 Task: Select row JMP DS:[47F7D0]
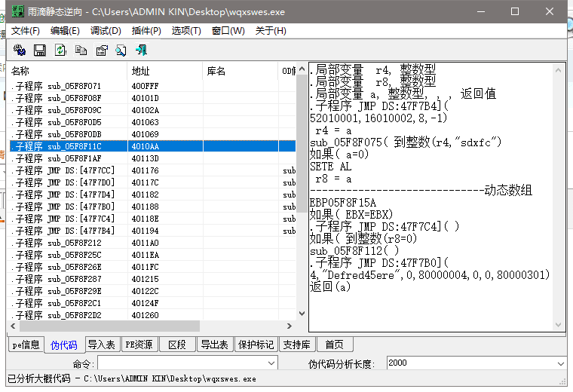point(152,182)
